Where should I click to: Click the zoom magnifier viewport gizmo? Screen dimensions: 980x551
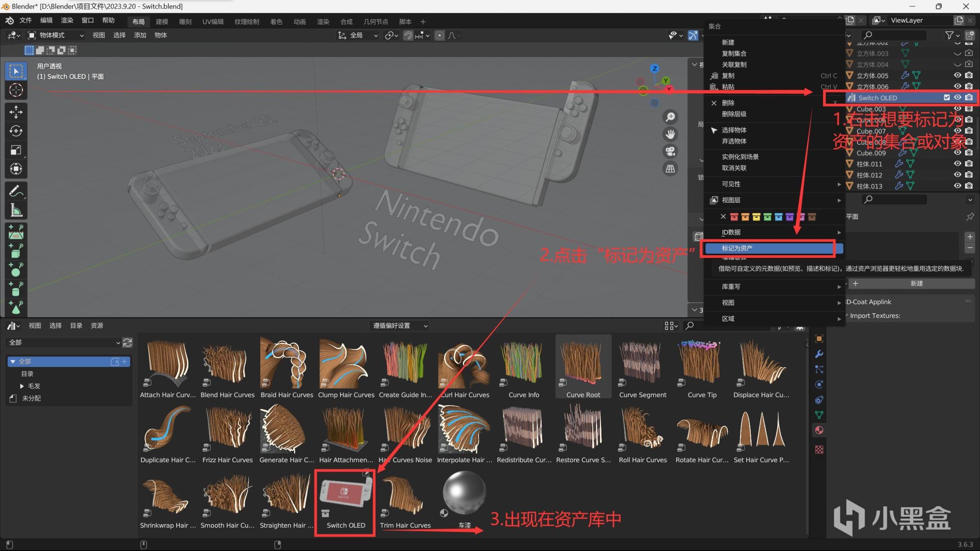[x=670, y=117]
